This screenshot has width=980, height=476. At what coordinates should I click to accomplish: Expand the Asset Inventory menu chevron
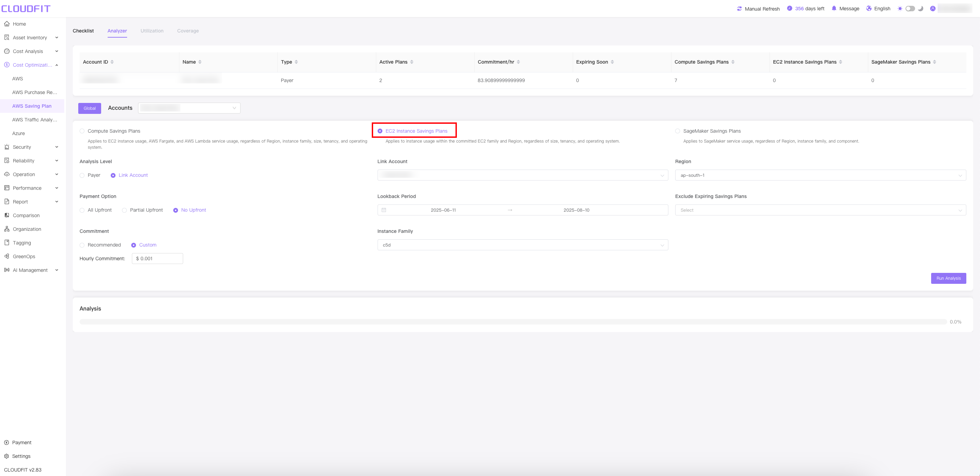57,37
